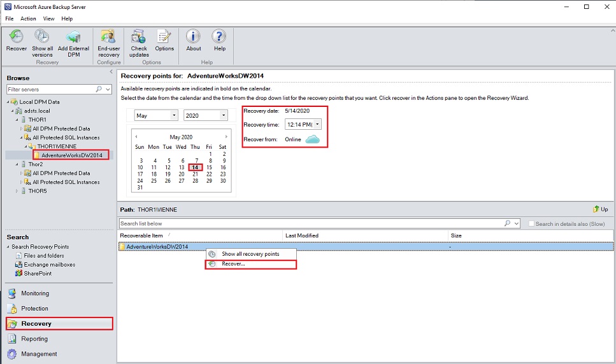The height and width of the screenshot is (364, 616).
Task: Click the Up folder icon
Action: 596,209
